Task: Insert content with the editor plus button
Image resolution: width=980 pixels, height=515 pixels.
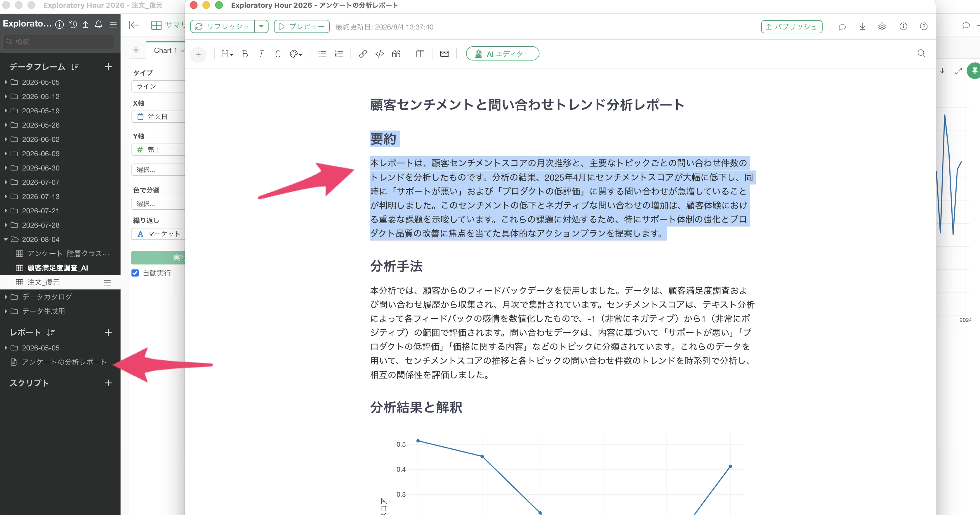Action: click(x=198, y=54)
